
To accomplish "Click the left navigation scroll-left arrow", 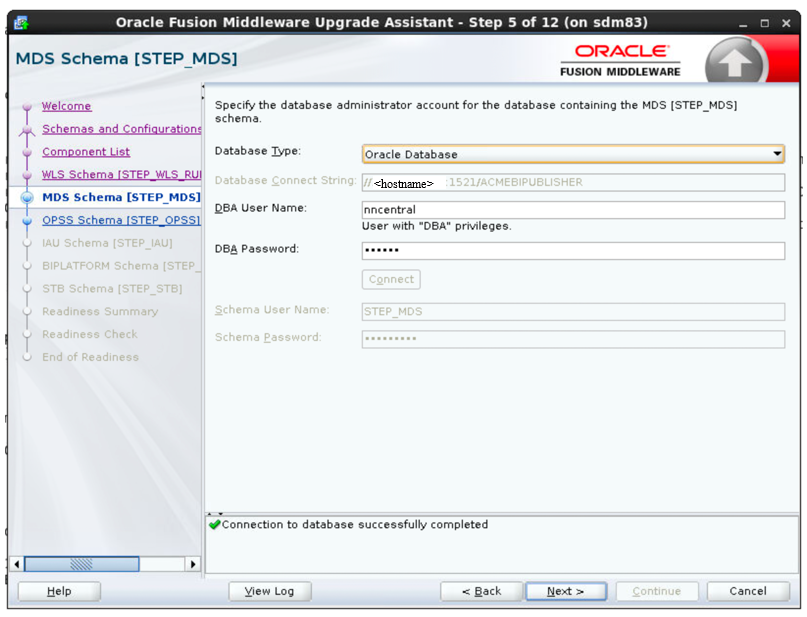I will click(x=17, y=564).
